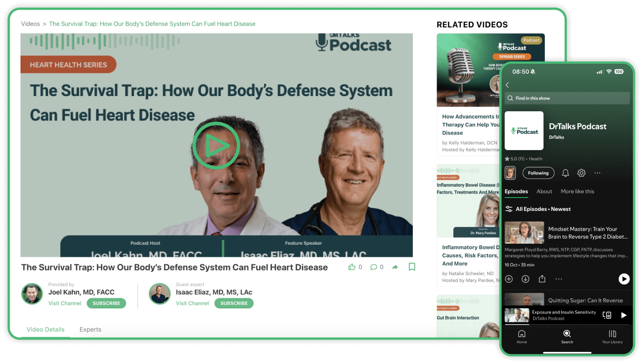Image resolution: width=643 pixels, height=364 pixels.
Task: Open Gut Brain Interaction related video thumbnail
Action: click(468, 316)
